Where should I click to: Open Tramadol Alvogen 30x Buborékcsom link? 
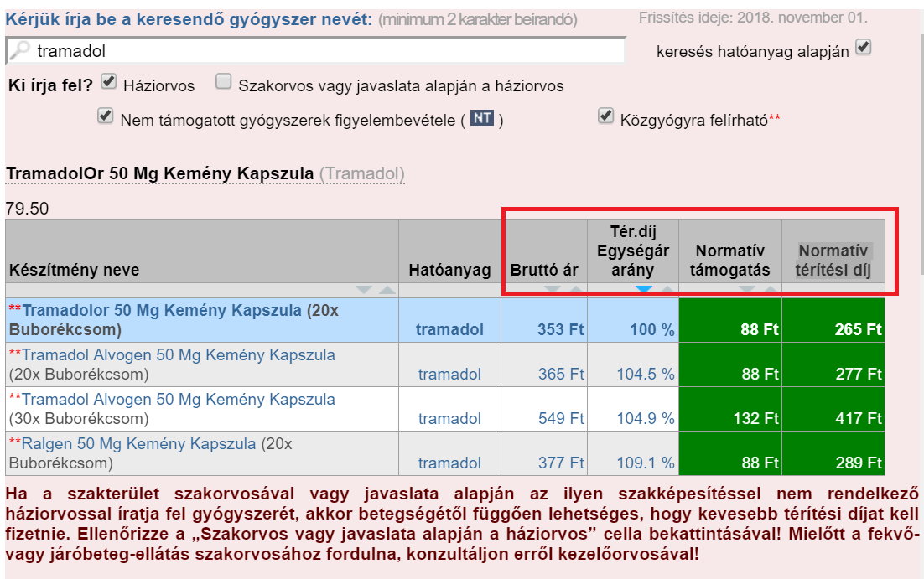click(x=178, y=400)
